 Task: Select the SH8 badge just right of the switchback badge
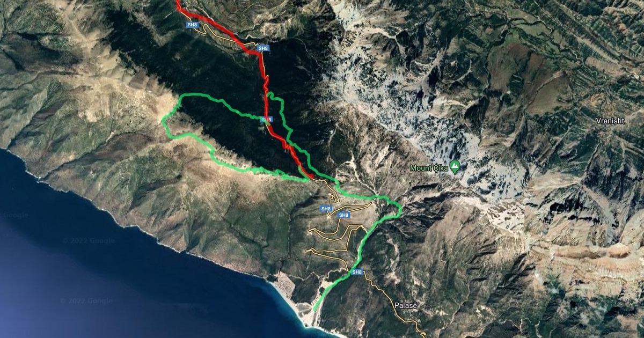coord(343,215)
